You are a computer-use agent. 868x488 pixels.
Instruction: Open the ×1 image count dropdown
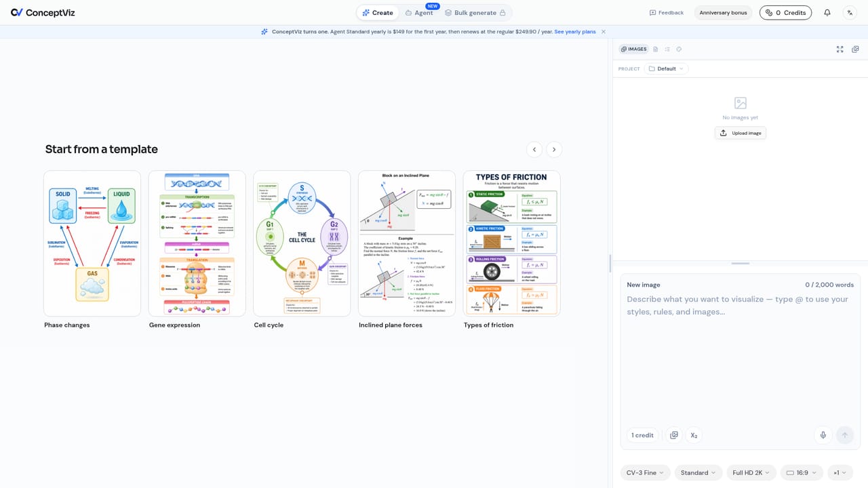click(841, 472)
